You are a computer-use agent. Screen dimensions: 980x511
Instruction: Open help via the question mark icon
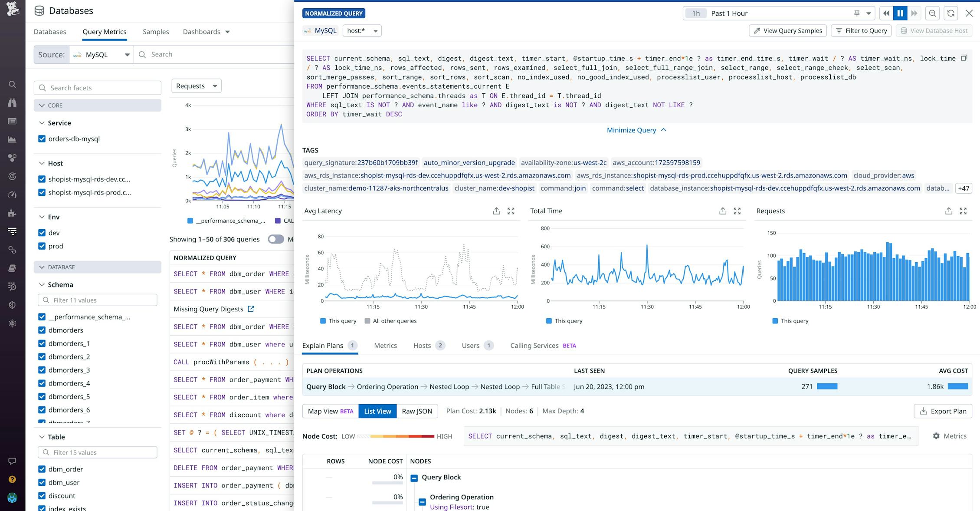pos(12,479)
